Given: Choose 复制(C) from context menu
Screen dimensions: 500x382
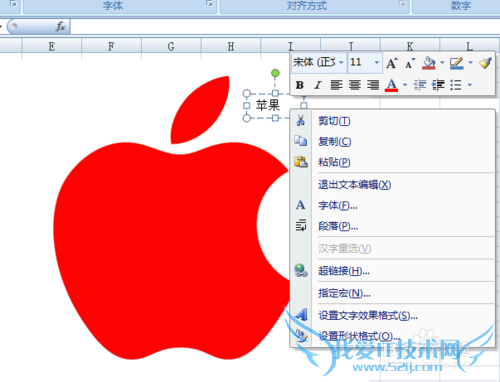Looking at the screenshot, I should [x=393, y=141].
